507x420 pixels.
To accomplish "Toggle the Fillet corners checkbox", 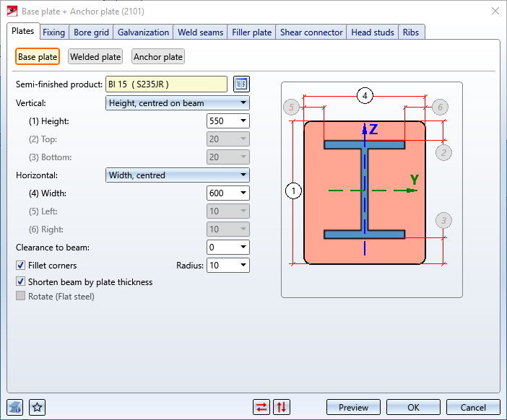I will click(21, 266).
